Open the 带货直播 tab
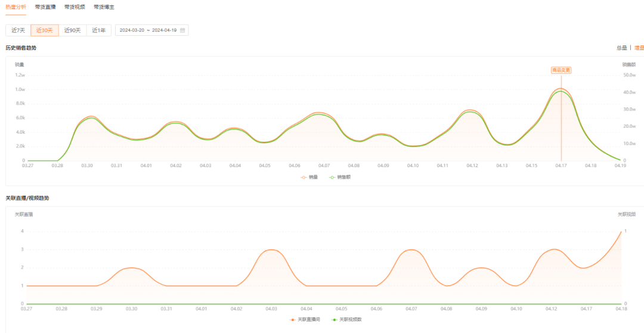644x333 pixels. [45, 7]
